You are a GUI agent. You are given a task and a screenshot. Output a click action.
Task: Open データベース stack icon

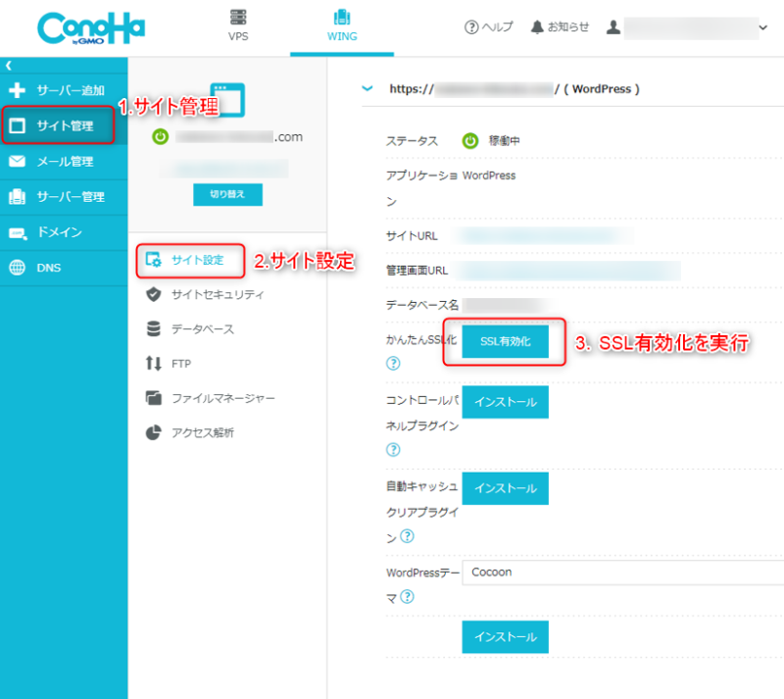pyautogui.click(x=154, y=328)
